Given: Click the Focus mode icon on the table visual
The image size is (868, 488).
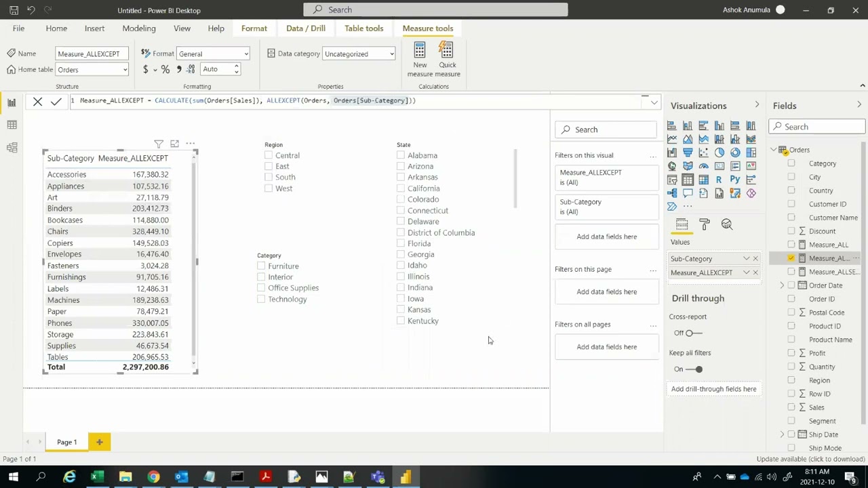Looking at the screenshot, I should [174, 144].
